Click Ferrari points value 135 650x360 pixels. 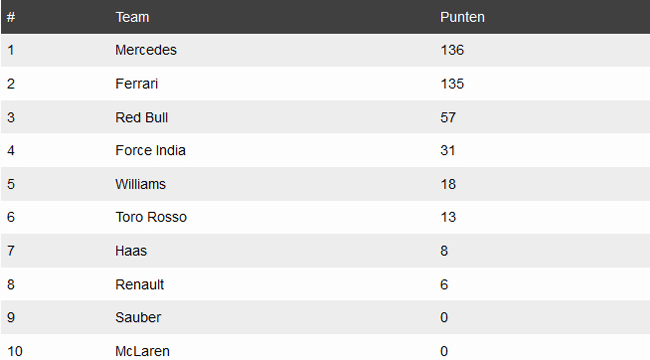pyautogui.click(x=452, y=84)
